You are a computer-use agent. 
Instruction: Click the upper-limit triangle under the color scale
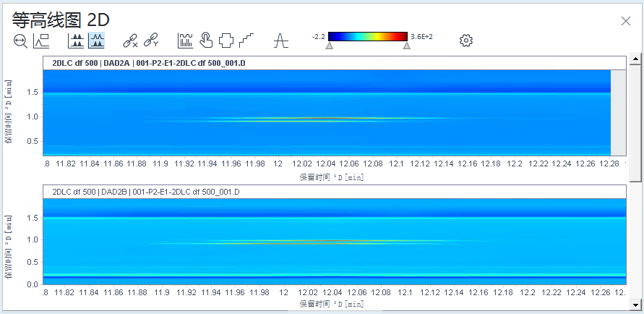click(407, 46)
